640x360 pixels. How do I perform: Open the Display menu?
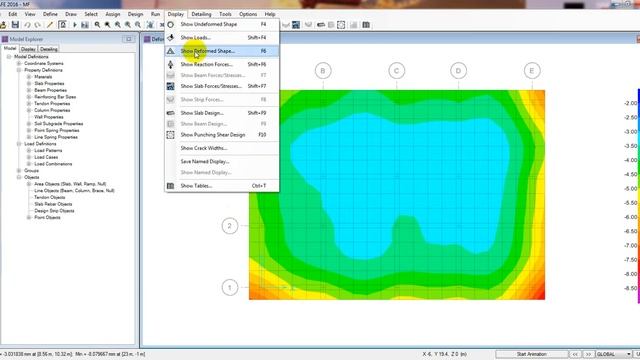[176, 14]
